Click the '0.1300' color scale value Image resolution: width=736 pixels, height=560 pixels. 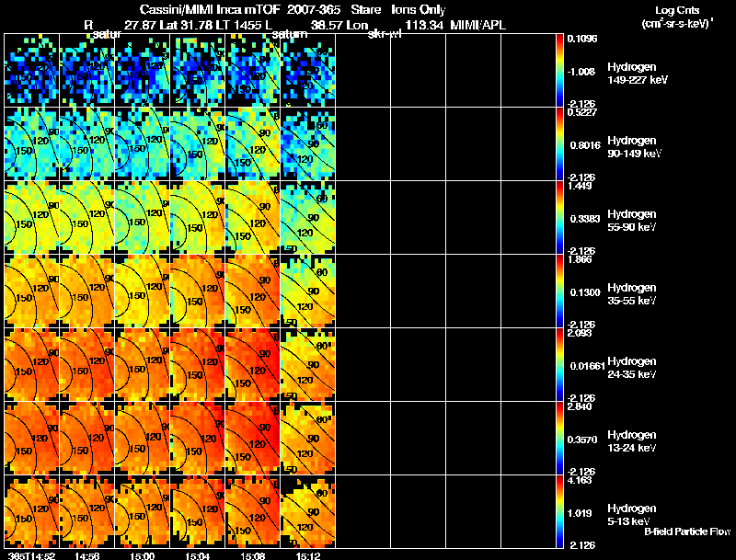pyautogui.click(x=585, y=292)
